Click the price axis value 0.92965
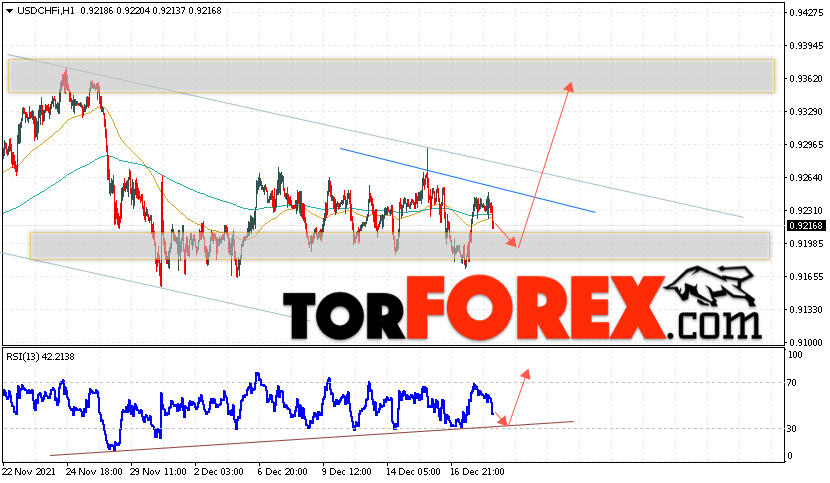Viewport: 830px width, 483px height. (x=806, y=144)
